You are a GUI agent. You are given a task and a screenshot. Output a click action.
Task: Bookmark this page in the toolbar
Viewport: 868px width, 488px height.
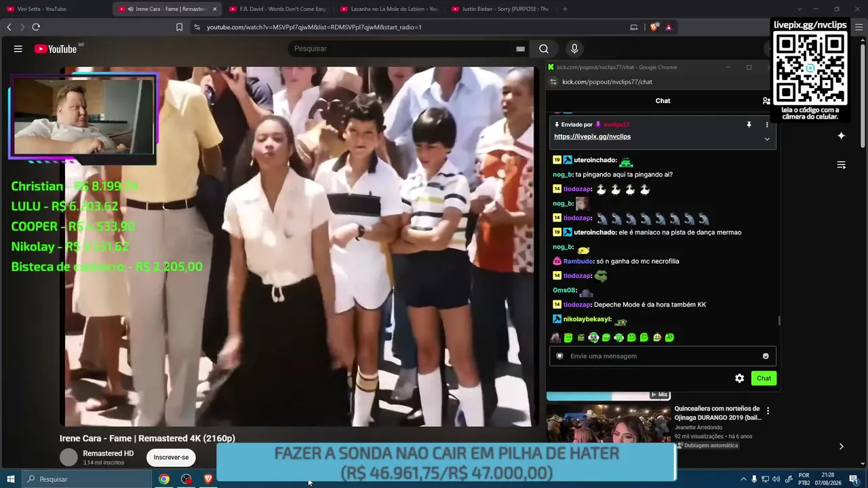coord(179,27)
